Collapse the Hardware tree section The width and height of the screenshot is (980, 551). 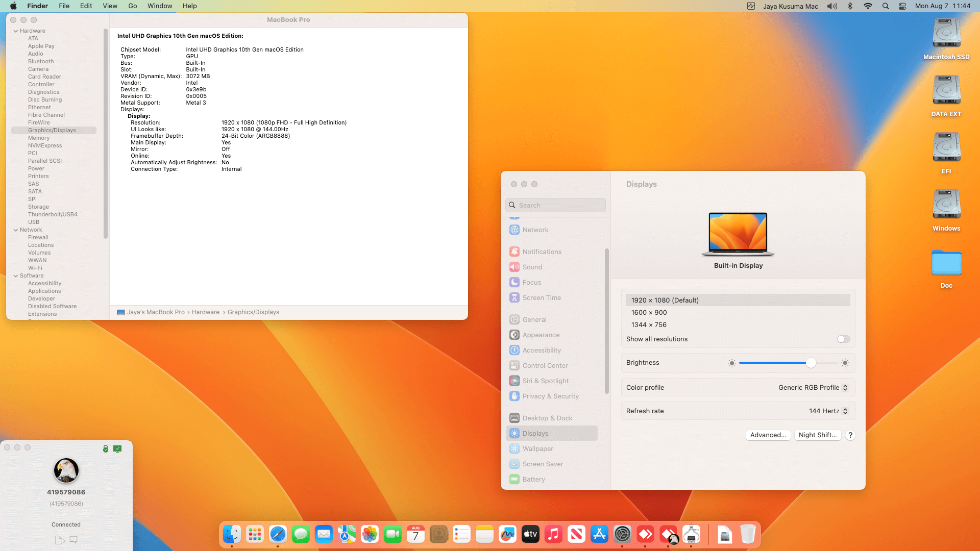click(x=16, y=31)
